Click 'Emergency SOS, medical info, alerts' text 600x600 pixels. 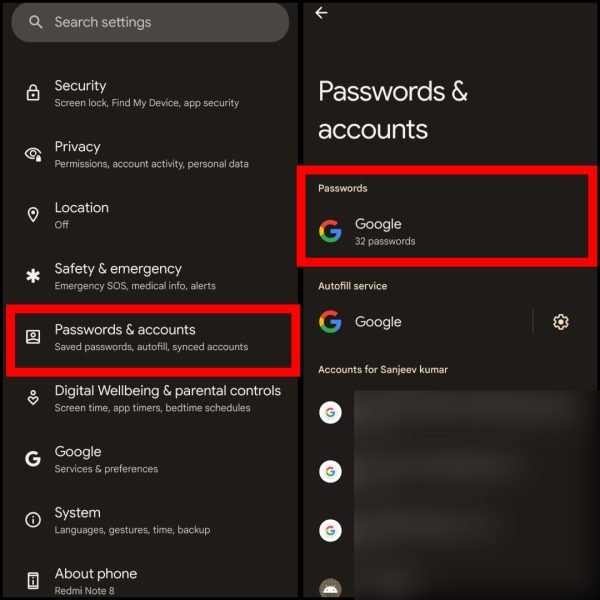(x=135, y=286)
